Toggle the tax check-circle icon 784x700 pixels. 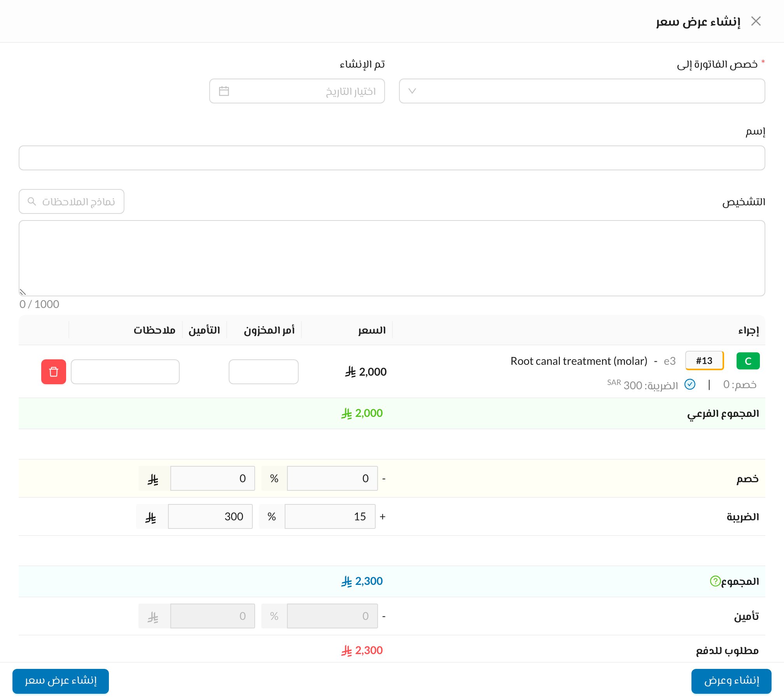(690, 384)
